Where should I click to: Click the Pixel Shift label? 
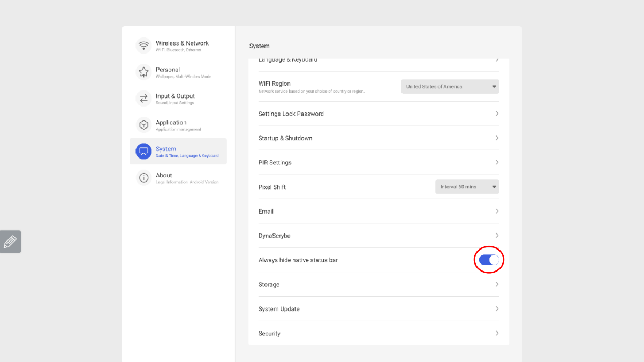click(x=272, y=187)
